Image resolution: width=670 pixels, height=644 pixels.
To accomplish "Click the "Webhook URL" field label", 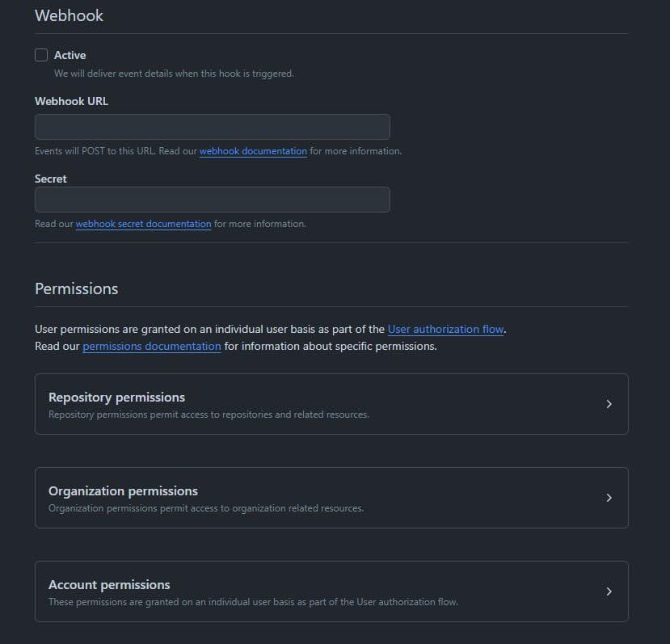I will (x=71, y=102).
